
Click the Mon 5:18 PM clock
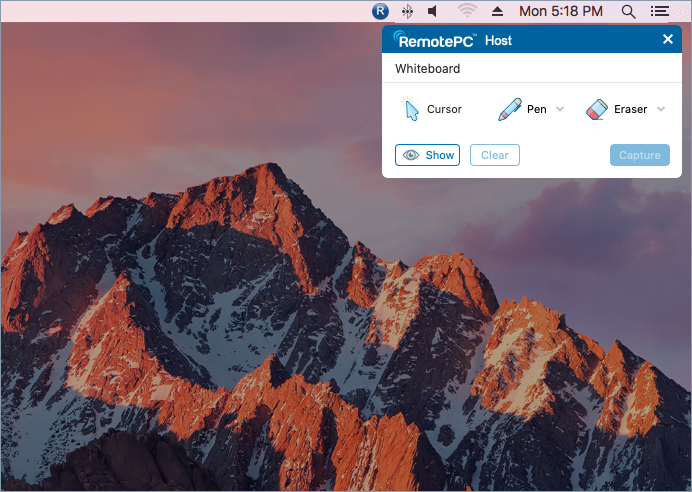(x=561, y=12)
